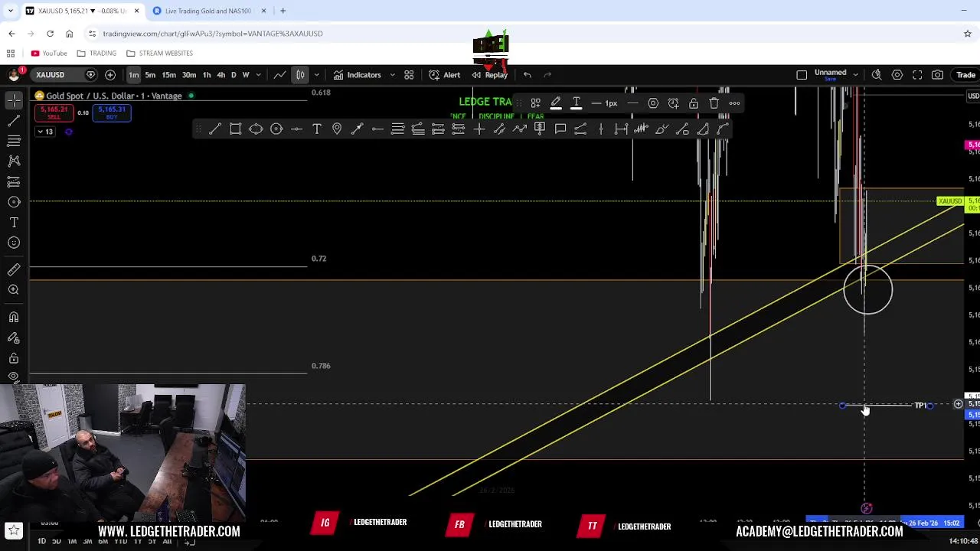Toggle magnet mode in left sidebar
980x551 pixels.
(14, 317)
